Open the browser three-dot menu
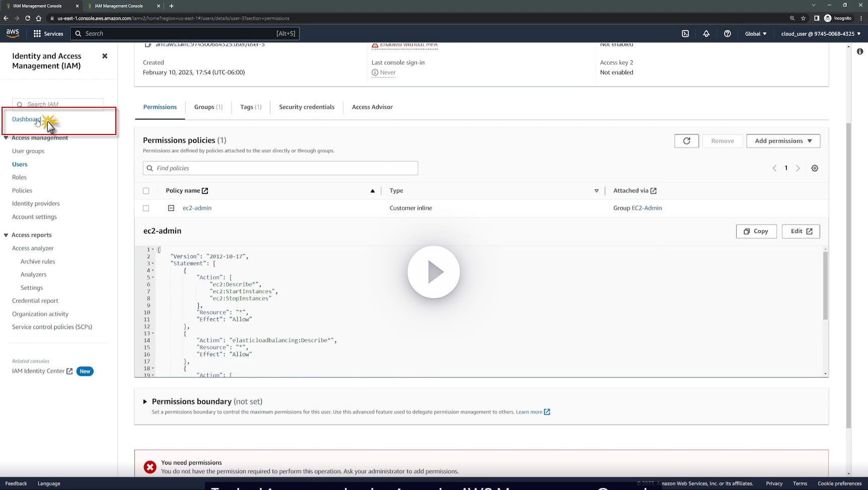Image resolution: width=868 pixels, height=490 pixels. (861, 18)
